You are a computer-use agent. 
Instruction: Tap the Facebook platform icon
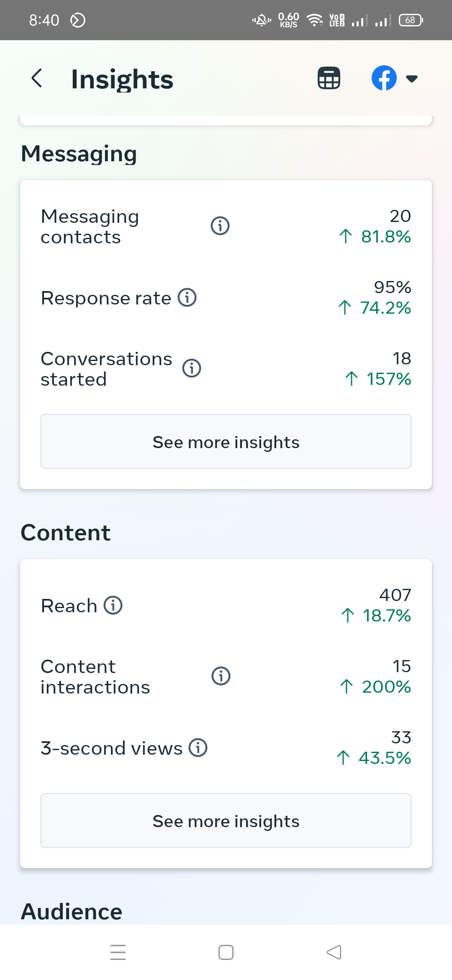(x=384, y=78)
